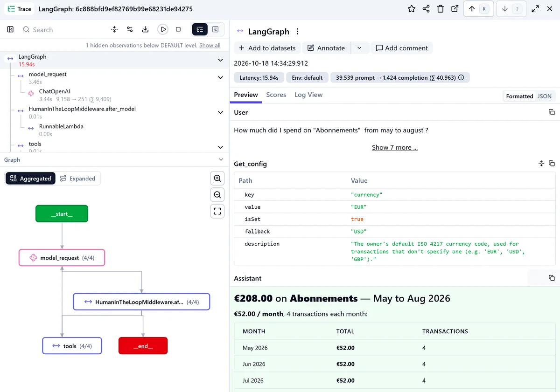Image resolution: width=560 pixels, height=392 pixels.
Task: Click the Trace logo badge
Action: pos(20,9)
